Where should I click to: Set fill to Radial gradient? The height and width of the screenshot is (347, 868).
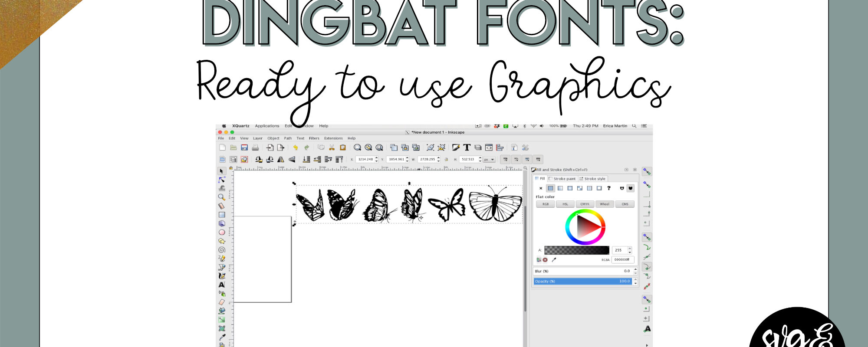570,188
